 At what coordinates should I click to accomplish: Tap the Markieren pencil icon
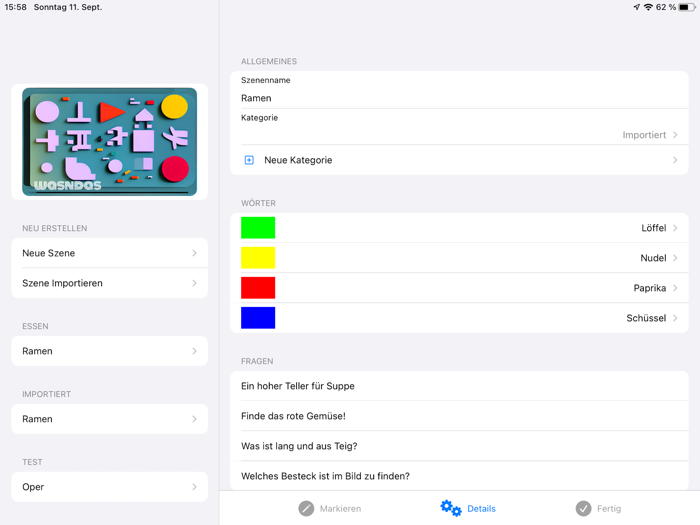point(306,508)
